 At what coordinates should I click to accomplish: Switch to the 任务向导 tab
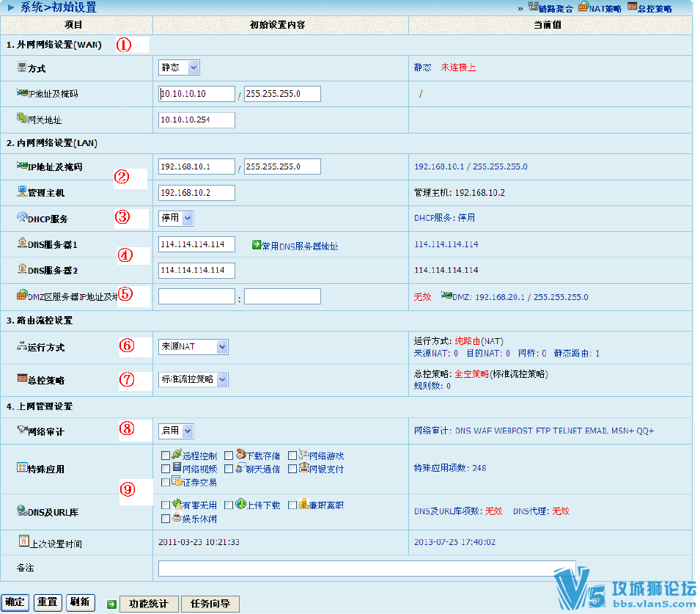coord(210,604)
